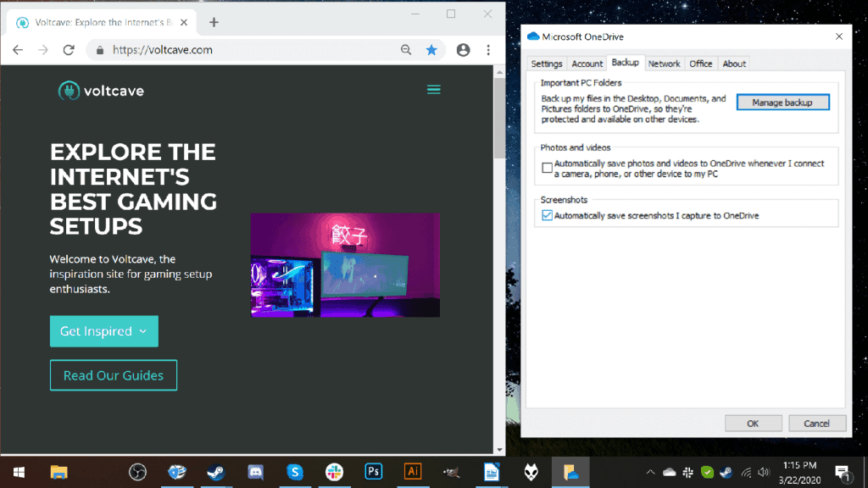This screenshot has height=488, width=868.
Task: Open the Windows Start menu
Action: (19, 472)
